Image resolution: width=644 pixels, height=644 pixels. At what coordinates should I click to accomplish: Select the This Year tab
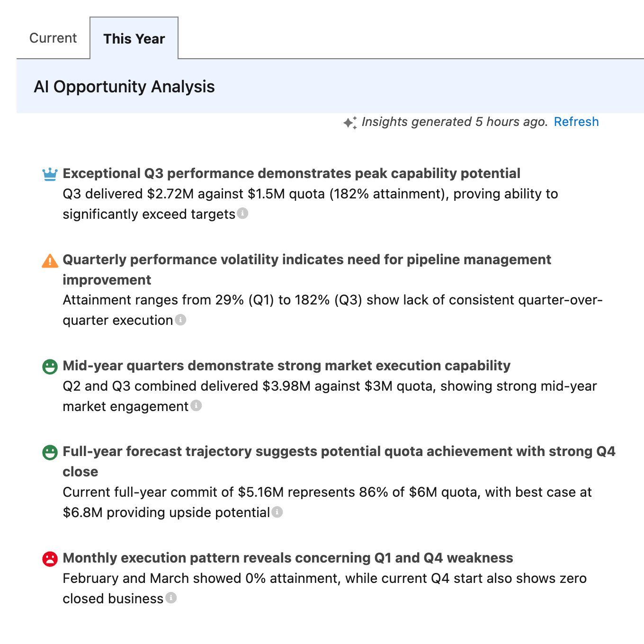click(134, 39)
